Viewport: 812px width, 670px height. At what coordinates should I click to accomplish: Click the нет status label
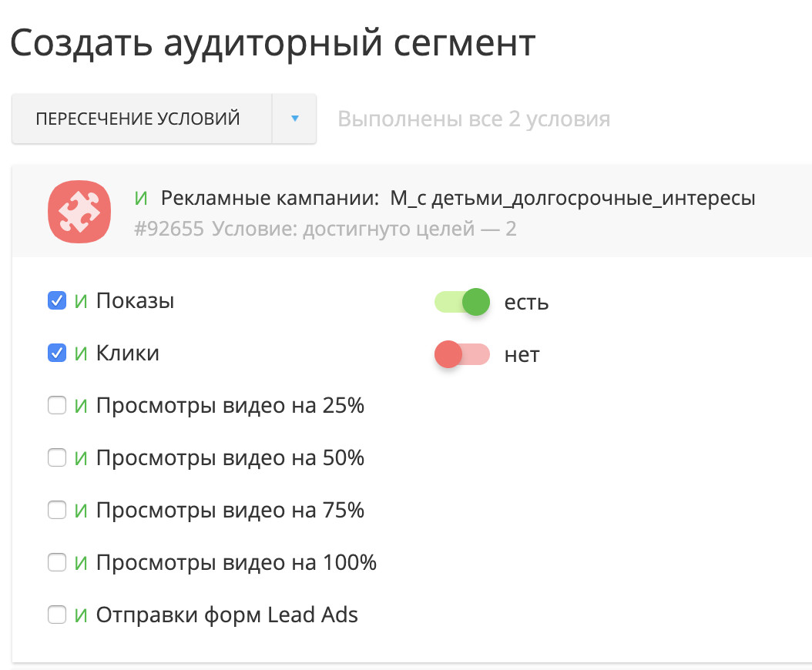coord(522,354)
